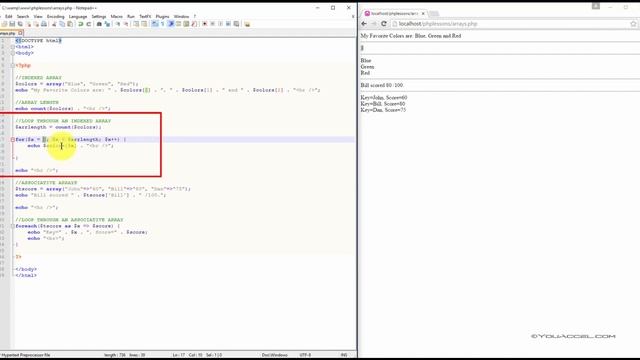
Task: Collapse the for loop fold marker
Action: 13,140
